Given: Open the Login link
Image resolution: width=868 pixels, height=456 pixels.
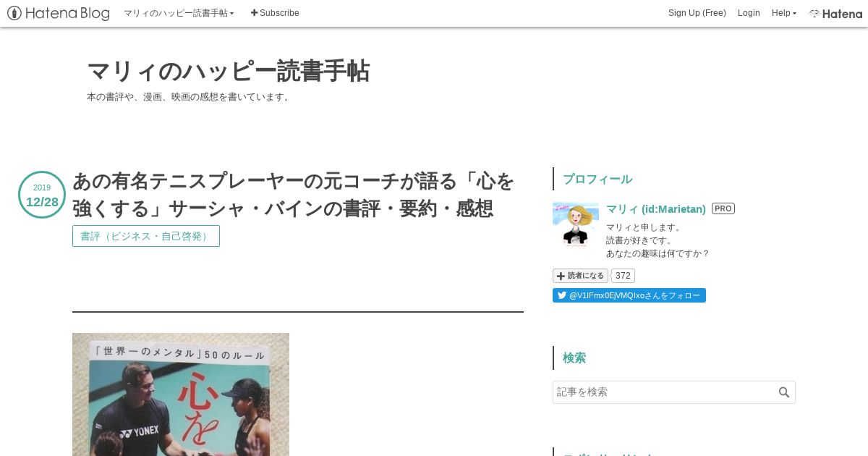Looking at the screenshot, I should click(x=749, y=13).
